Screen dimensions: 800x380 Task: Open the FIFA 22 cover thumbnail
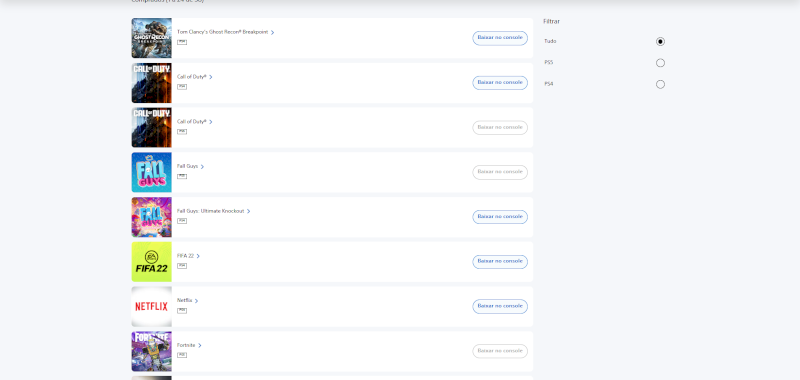click(152, 262)
